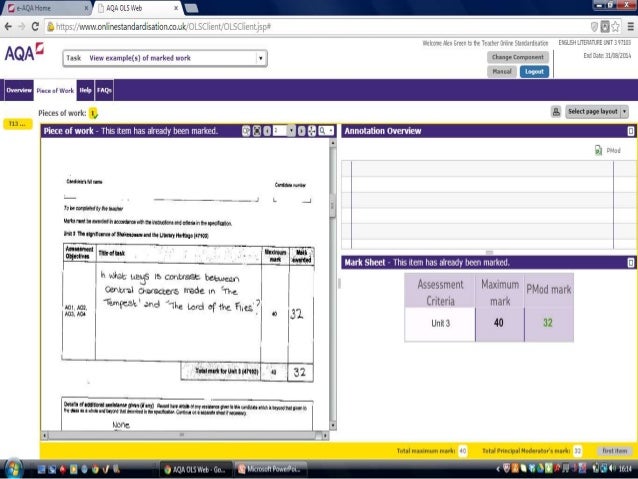This screenshot has height=479, width=638.
Task: Select the Piece of Work tab
Action: point(55,90)
